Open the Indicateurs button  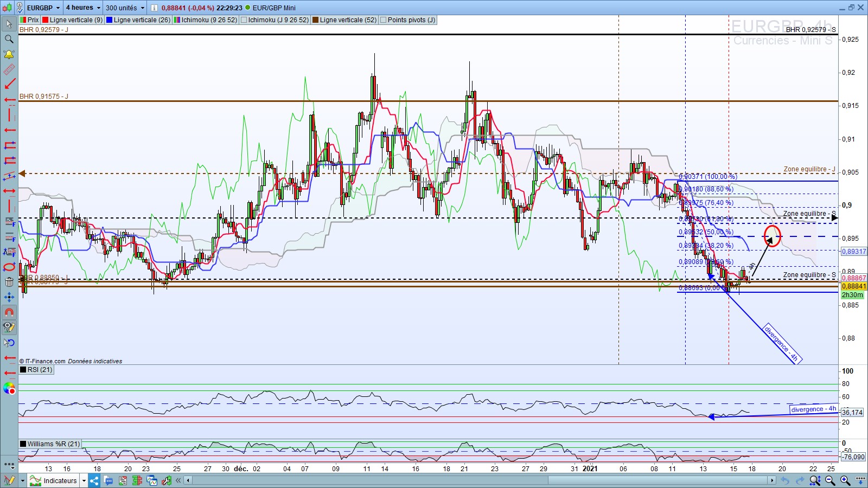(x=54, y=480)
